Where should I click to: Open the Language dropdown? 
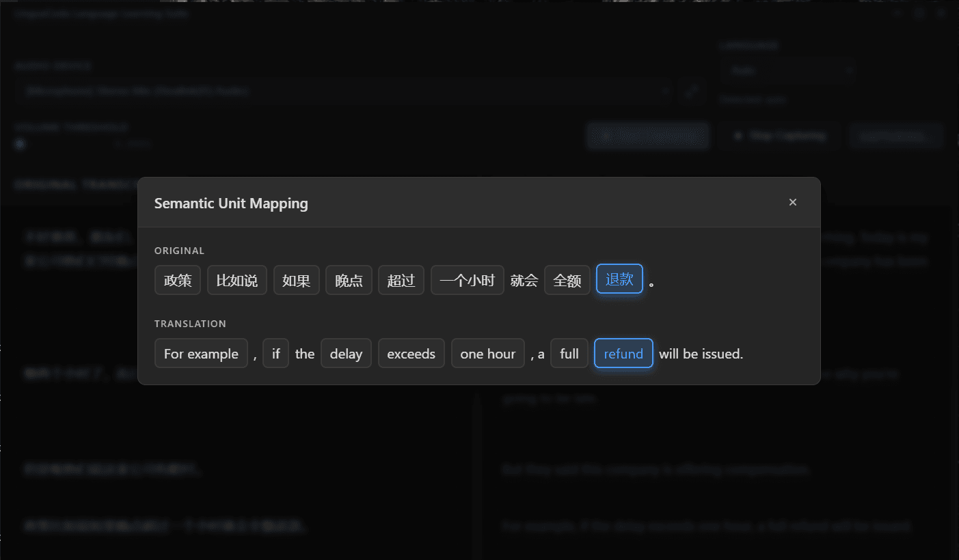pos(788,70)
